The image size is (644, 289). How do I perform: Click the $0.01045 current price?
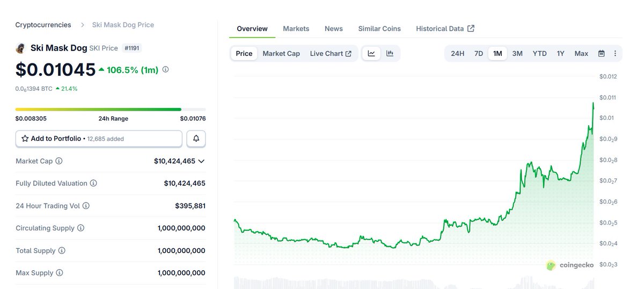[x=56, y=70]
